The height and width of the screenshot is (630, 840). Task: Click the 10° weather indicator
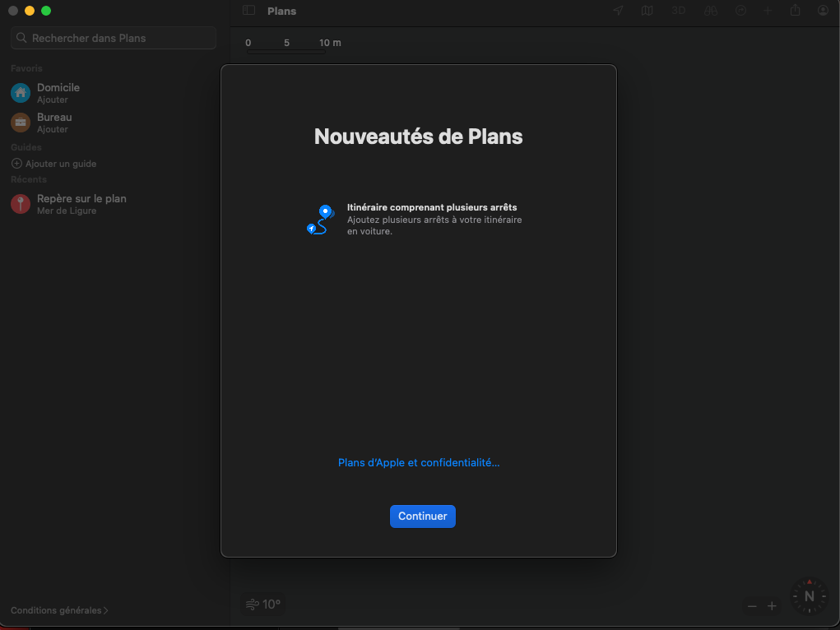(x=263, y=605)
